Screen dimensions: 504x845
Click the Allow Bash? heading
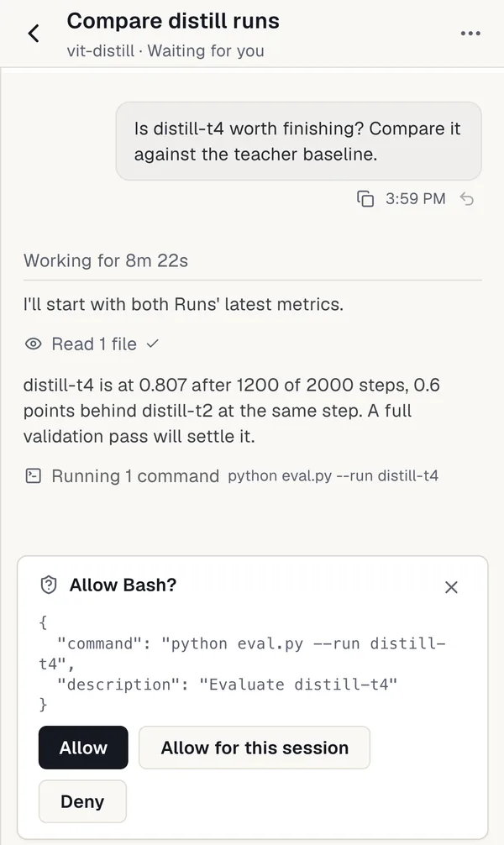(123, 585)
